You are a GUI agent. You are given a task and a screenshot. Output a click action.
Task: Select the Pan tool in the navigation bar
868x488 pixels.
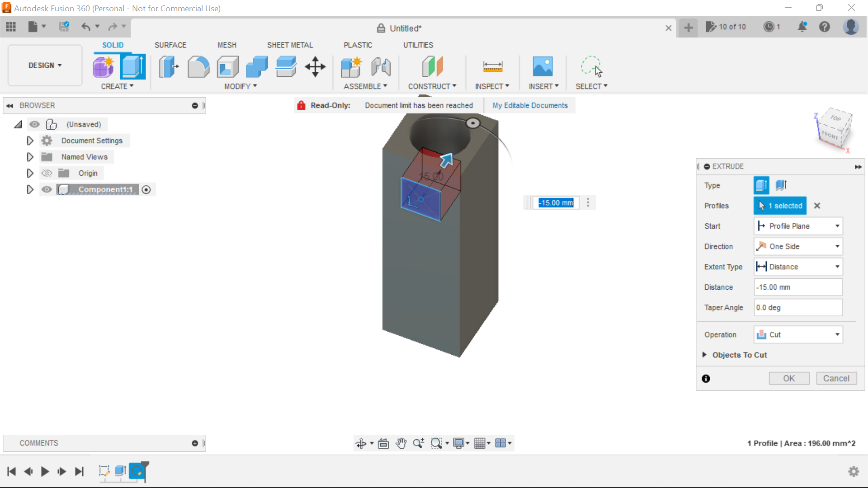pos(401,443)
